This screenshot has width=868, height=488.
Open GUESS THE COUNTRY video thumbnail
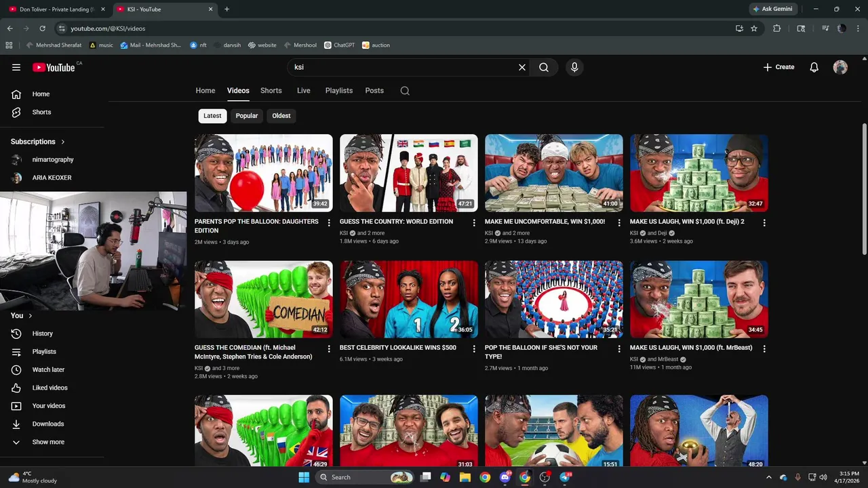[409, 173]
